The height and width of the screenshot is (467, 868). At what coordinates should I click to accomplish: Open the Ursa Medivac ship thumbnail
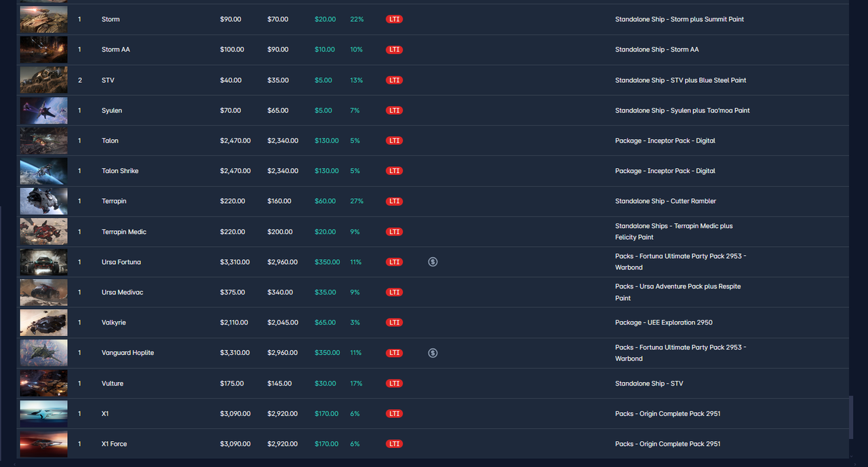coord(43,293)
